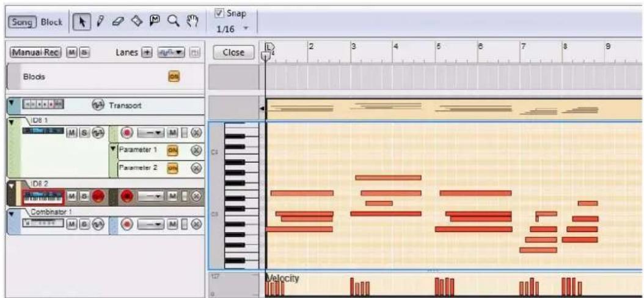Switch to Block view

point(51,22)
